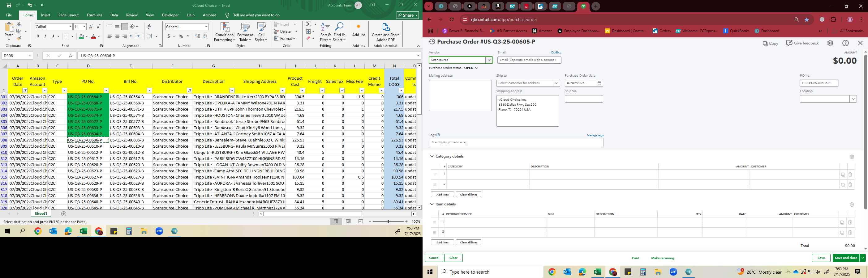Open Save and close dropdown arrow

coord(862,258)
